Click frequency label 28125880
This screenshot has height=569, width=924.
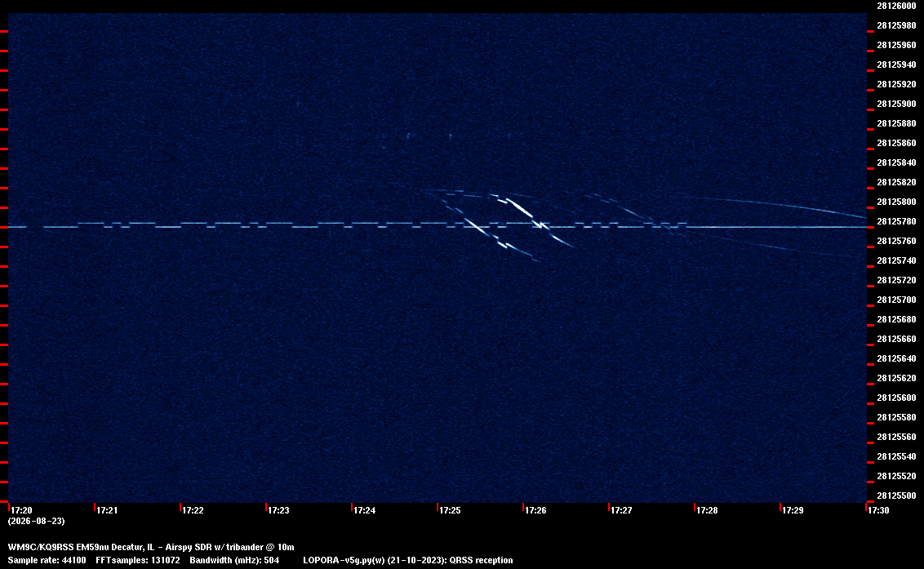click(x=897, y=123)
